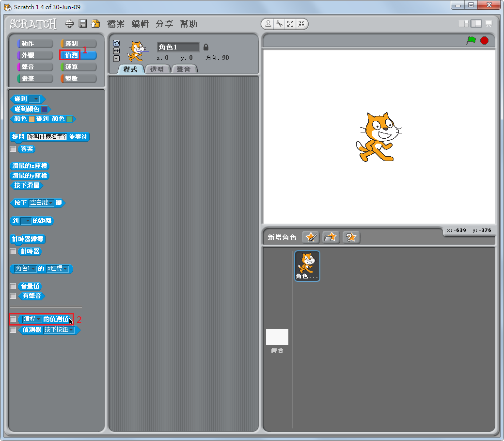This screenshot has height=441, width=504.
Task: Select the 偵測 block category
Action: click(x=79, y=55)
